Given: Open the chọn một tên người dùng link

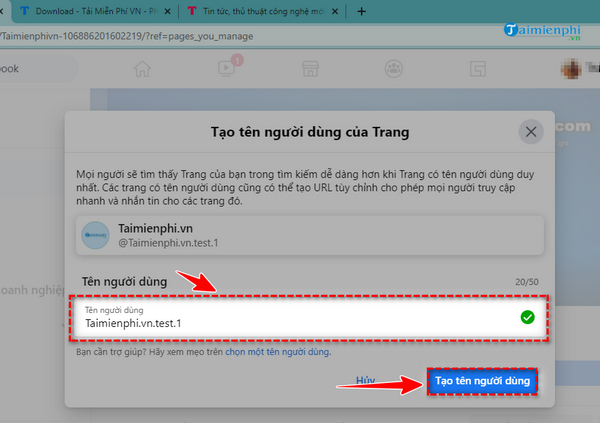Looking at the screenshot, I should [278, 352].
